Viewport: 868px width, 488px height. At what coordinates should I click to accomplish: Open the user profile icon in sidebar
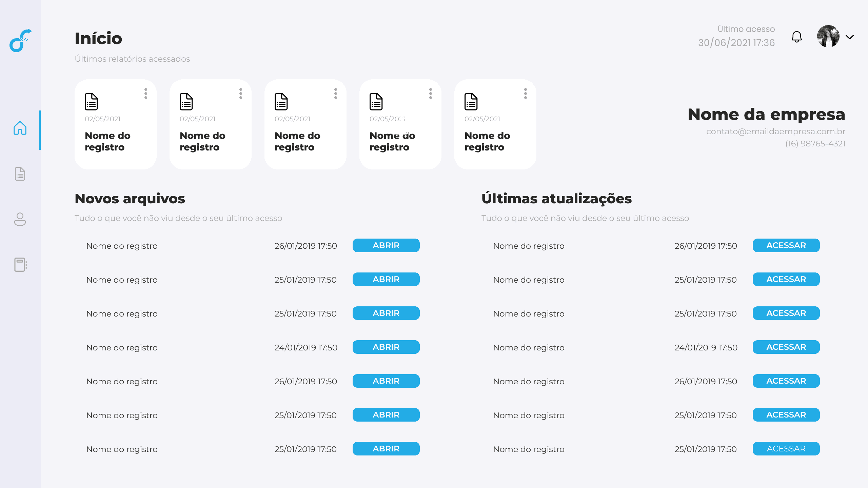click(x=20, y=220)
